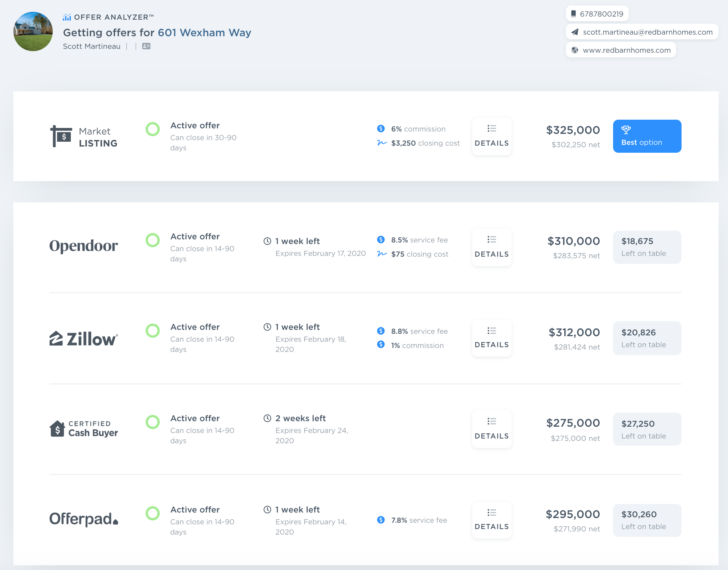Click the 6787800219 phone number
728x570 pixels.
[602, 14]
